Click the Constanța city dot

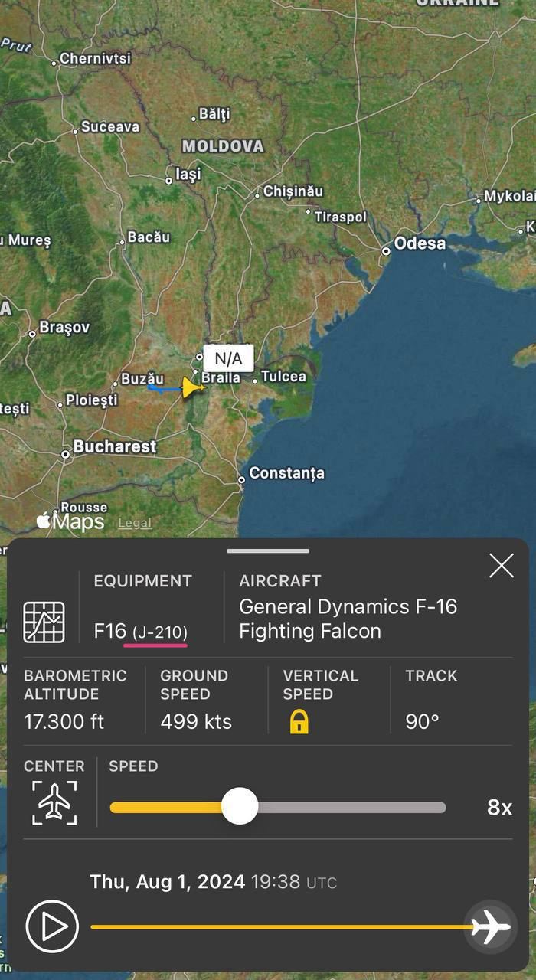click(x=241, y=480)
